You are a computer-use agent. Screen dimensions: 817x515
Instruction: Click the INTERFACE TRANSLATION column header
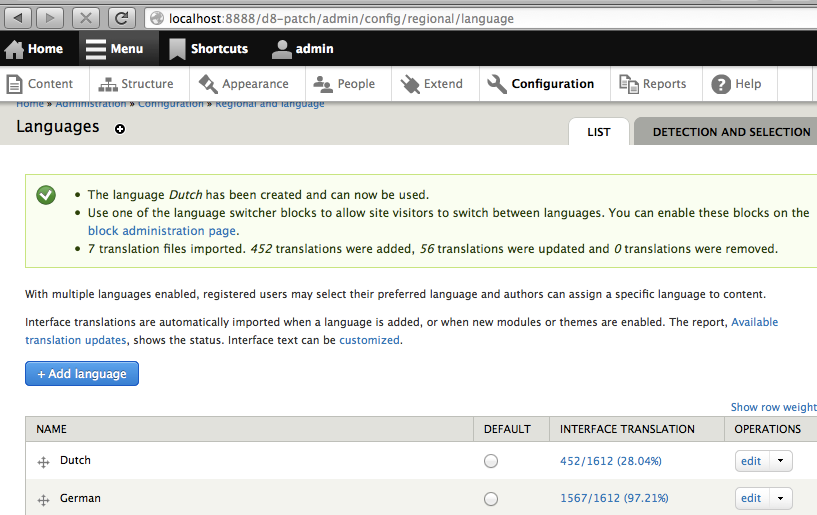pyautogui.click(x=627, y=429)
